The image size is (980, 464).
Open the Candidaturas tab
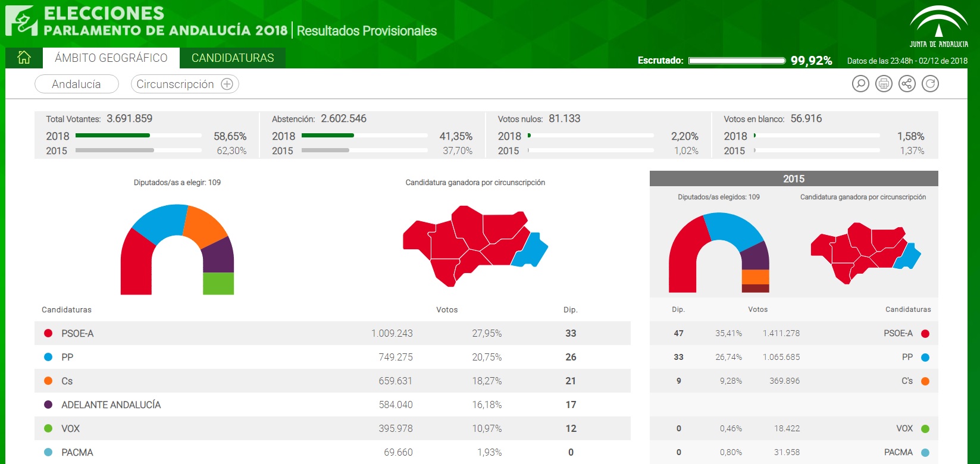(233, 58)
